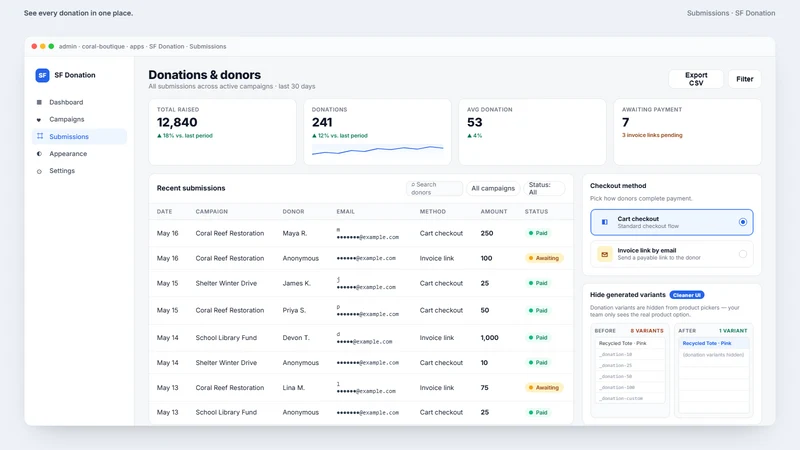
Task: Click the Donations & donors heading
Action: [x=205, y=75]
